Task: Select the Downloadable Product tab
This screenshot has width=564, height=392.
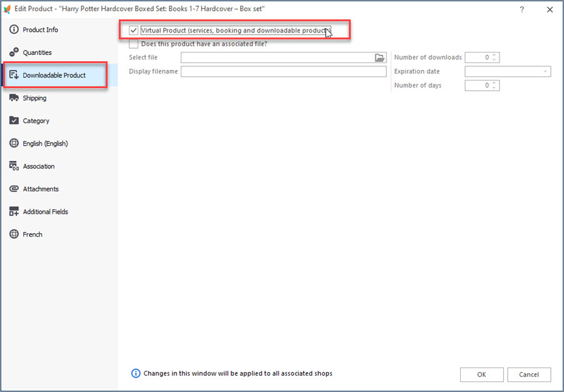Action: pos(59,75)
